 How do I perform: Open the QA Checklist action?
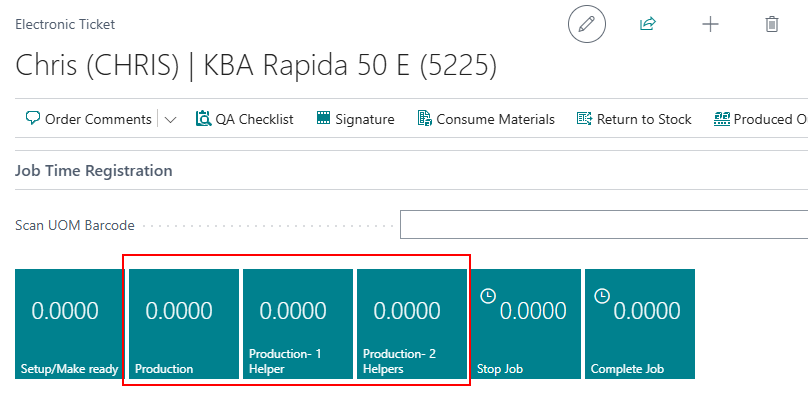[x=245, y=119]
